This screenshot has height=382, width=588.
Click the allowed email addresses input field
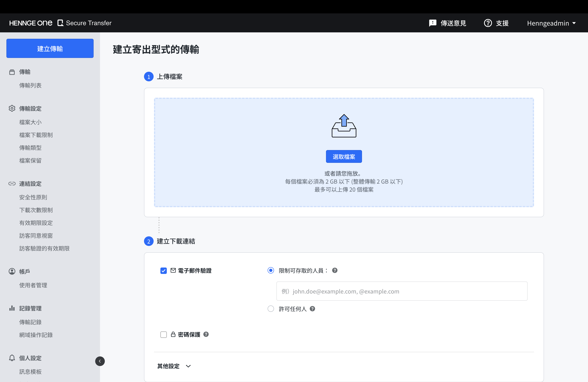401,291
